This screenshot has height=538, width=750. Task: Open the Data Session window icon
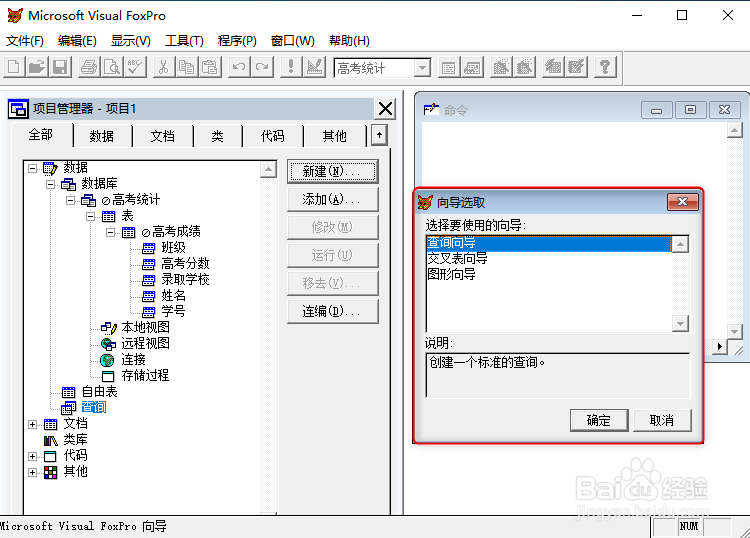[x=472, y=67]
